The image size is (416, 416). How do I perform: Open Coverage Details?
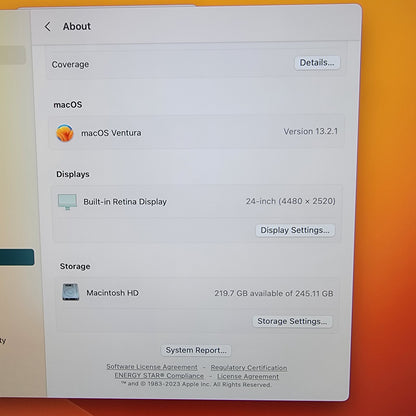317,63
